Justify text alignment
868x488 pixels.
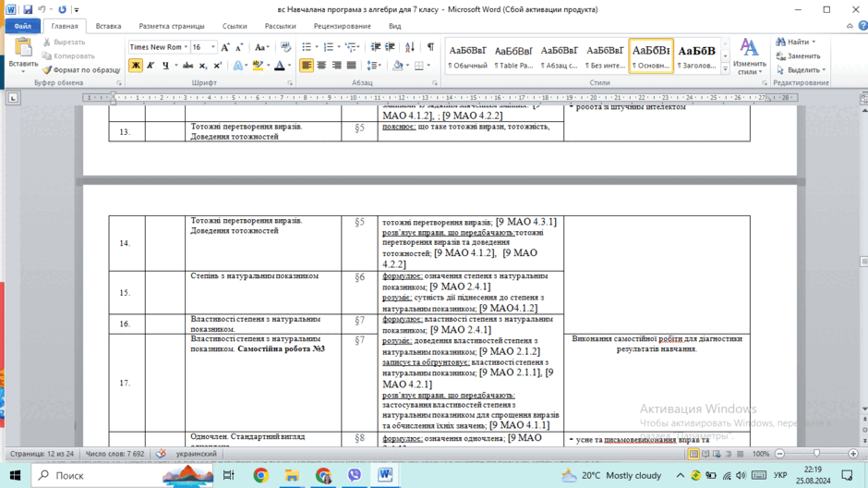point(351,66)
